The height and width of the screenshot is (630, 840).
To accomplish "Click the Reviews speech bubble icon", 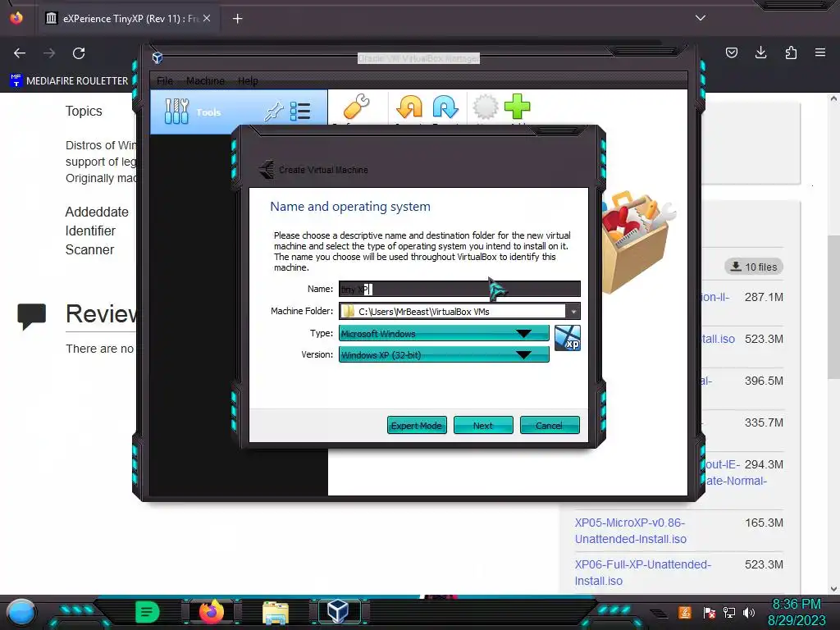I will pyautogui.click(x=32, y=316).
